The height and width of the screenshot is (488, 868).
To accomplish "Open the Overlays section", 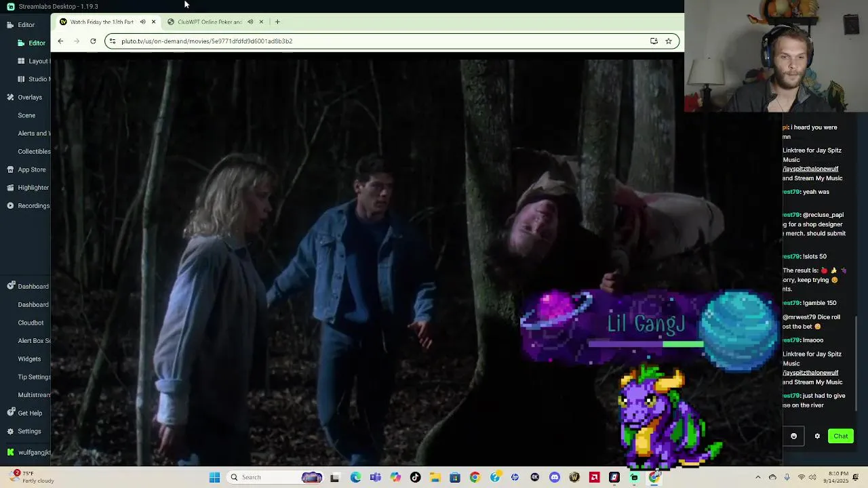I will pyautogui.click(x=24, y=97).
